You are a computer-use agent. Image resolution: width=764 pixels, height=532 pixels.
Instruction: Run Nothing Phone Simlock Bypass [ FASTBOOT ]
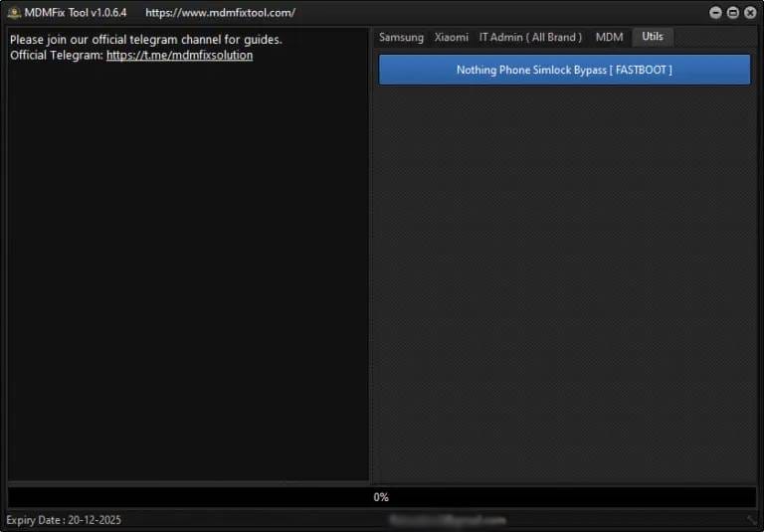tap(564, 70)
